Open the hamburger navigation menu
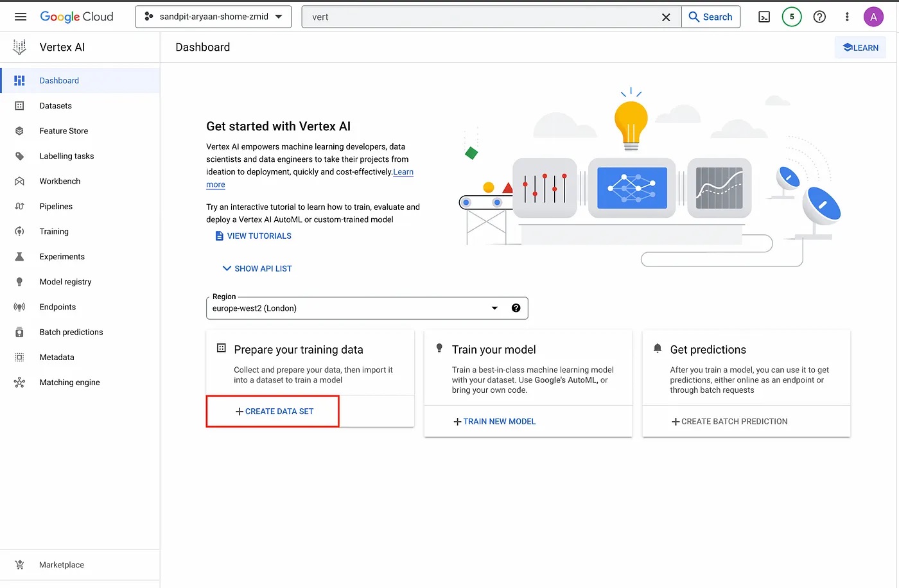 pyautogui.click(x=21, y=17)
